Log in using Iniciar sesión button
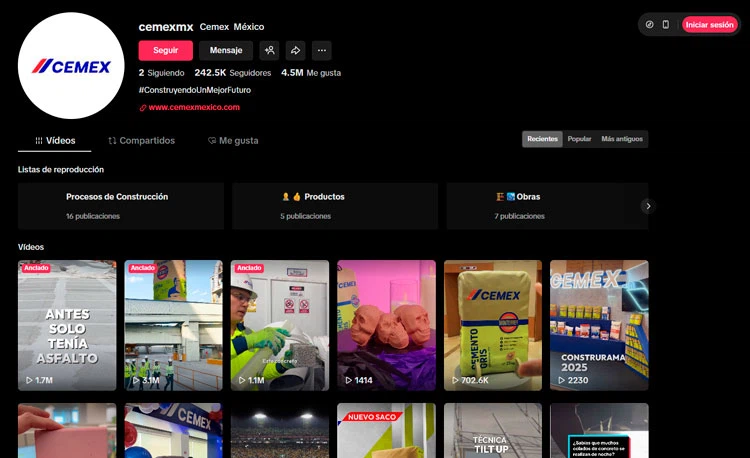Screen dimensions: 750x458 (709, 24)
